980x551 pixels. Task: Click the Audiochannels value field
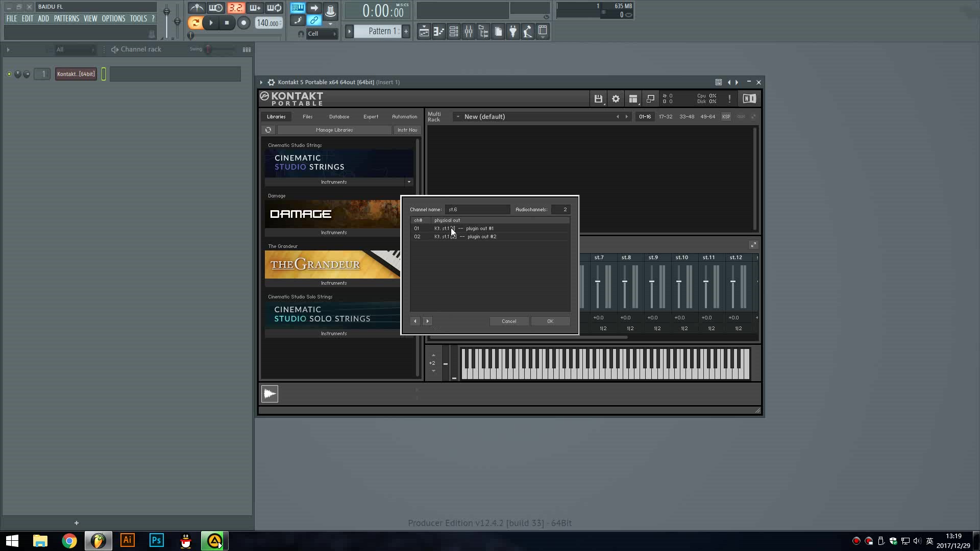560,210
